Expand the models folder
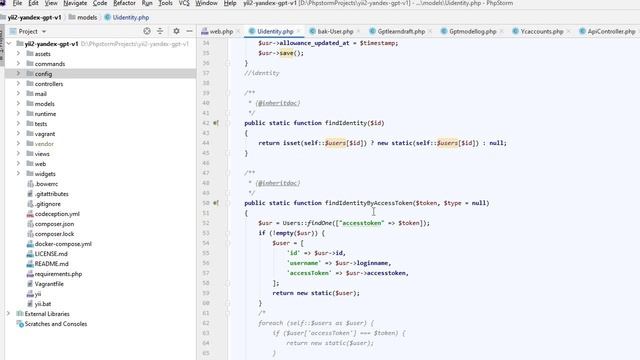640x360 pixels. pos(18,104)
